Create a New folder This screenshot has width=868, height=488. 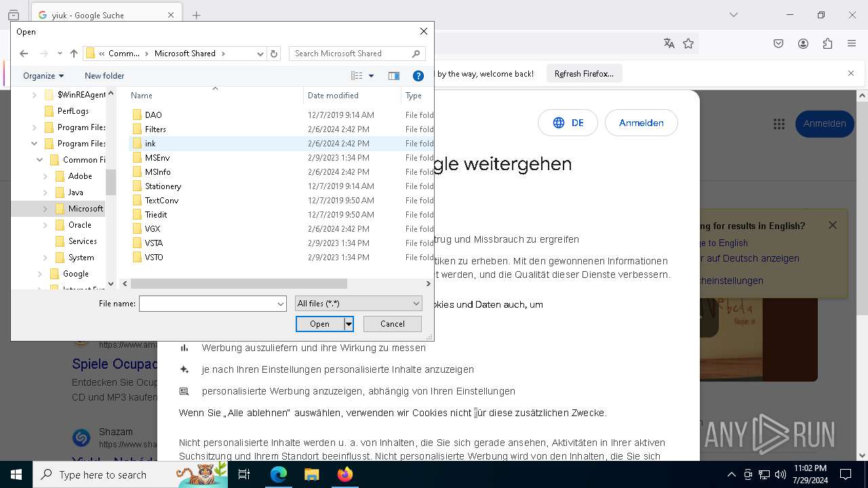tap(104, 76)
